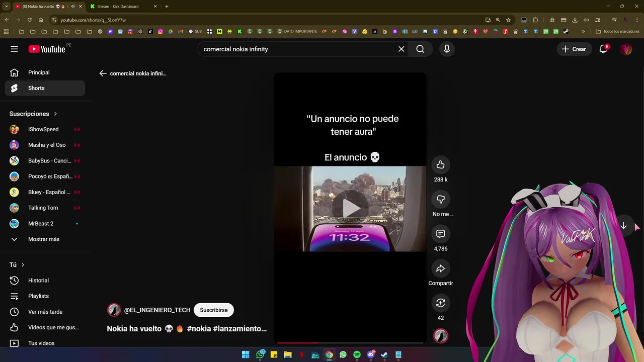Open the browser extensions puzzle icon
The image size is (644, 362).
point(535,20)
